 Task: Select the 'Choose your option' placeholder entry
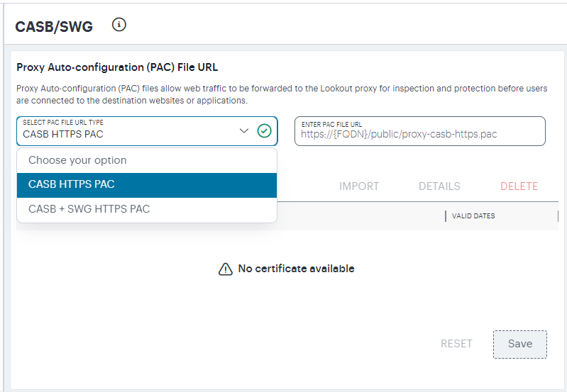click(x=147, y=160)
